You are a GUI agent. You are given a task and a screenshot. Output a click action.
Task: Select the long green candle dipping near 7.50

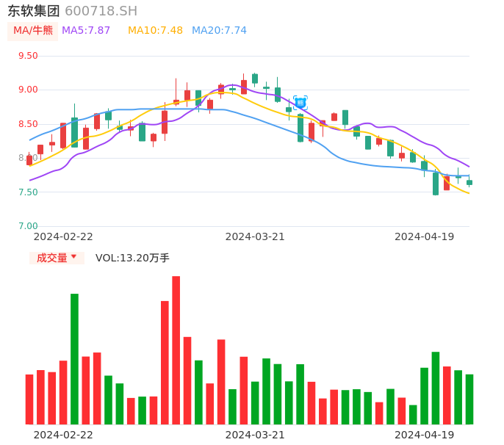pyautogui.click(x=436, y=183)
